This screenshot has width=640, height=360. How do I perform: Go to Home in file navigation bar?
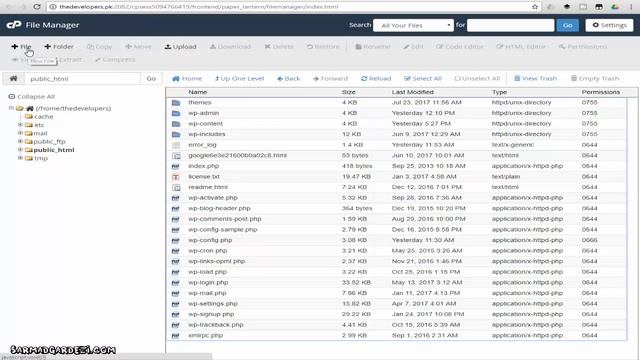click(187, 78)
